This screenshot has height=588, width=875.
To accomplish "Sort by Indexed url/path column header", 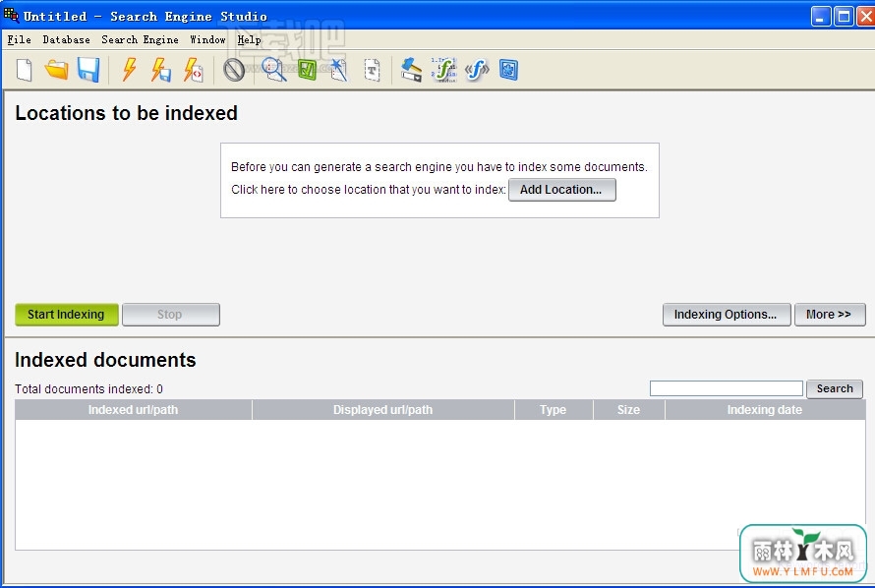I will [x=134, y=409].
